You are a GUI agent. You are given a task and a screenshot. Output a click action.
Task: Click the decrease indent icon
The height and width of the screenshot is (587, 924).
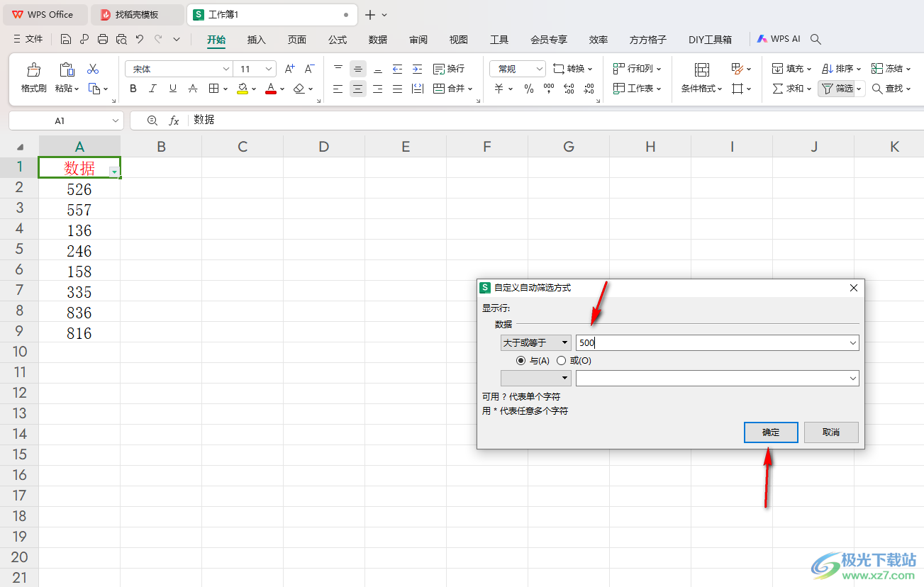(x=398, y=69)
